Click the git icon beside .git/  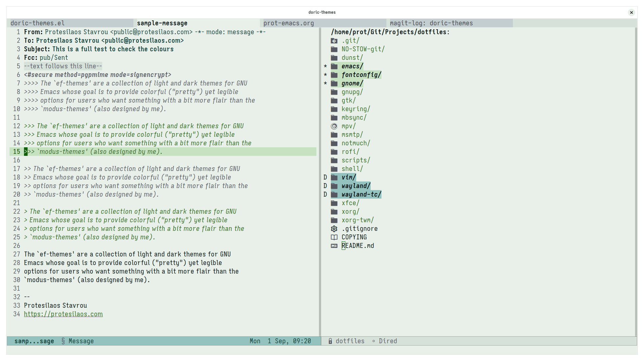334,41
